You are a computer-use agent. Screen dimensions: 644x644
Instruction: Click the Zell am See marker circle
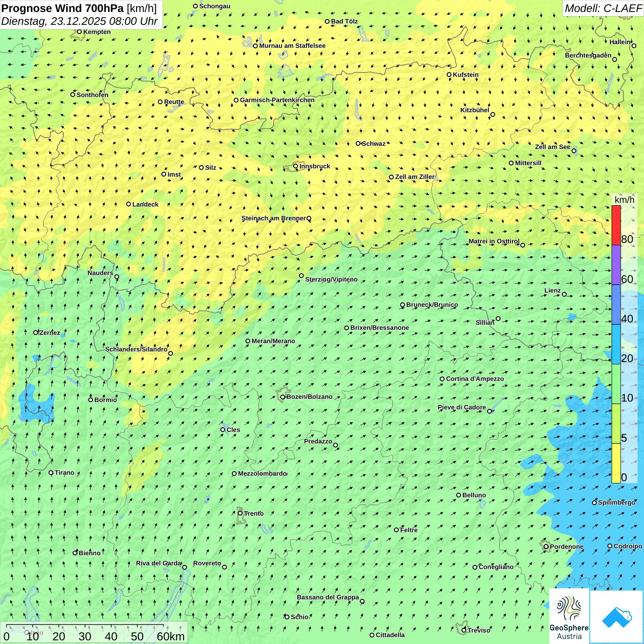(x=574, y=151)
